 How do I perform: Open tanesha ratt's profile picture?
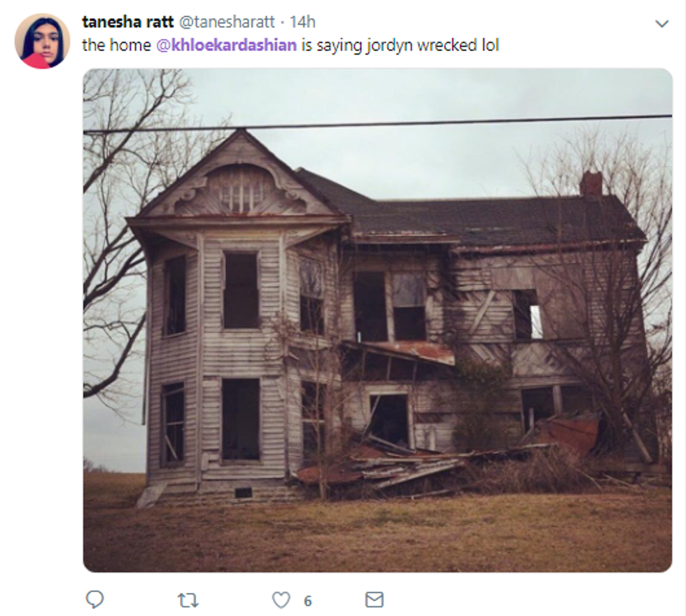pos(43,41)
